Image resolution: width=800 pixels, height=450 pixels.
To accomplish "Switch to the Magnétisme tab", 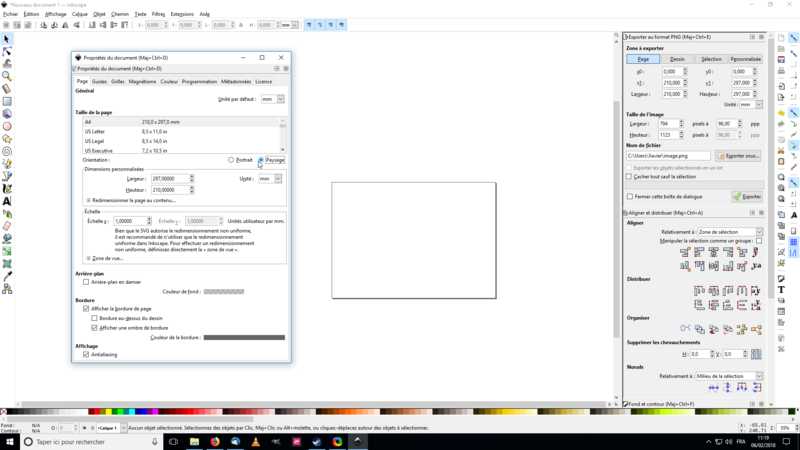I will click(x=142, y=82).
